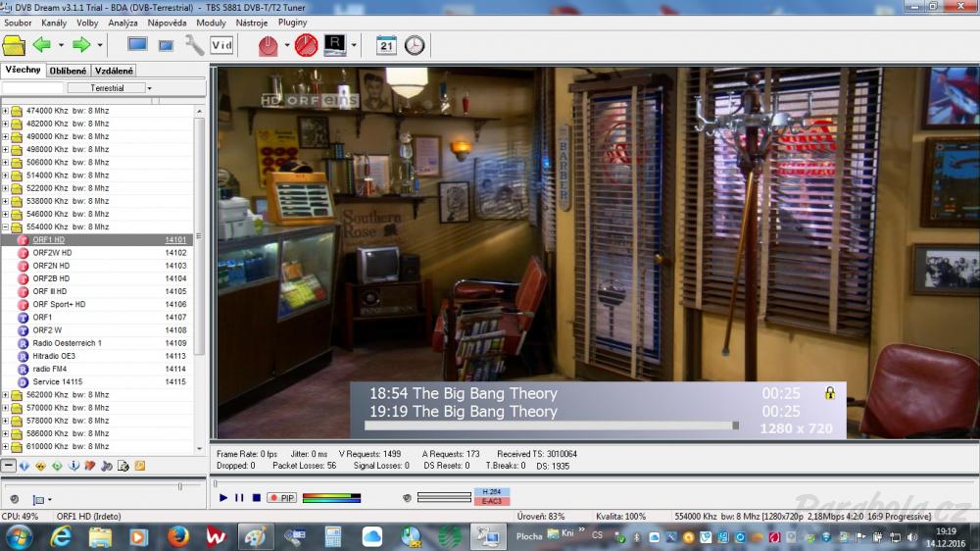Adjust the left panel horizontal slider handle
The width and height of the screenshot is (980, 551).
[x=180, y=486]
